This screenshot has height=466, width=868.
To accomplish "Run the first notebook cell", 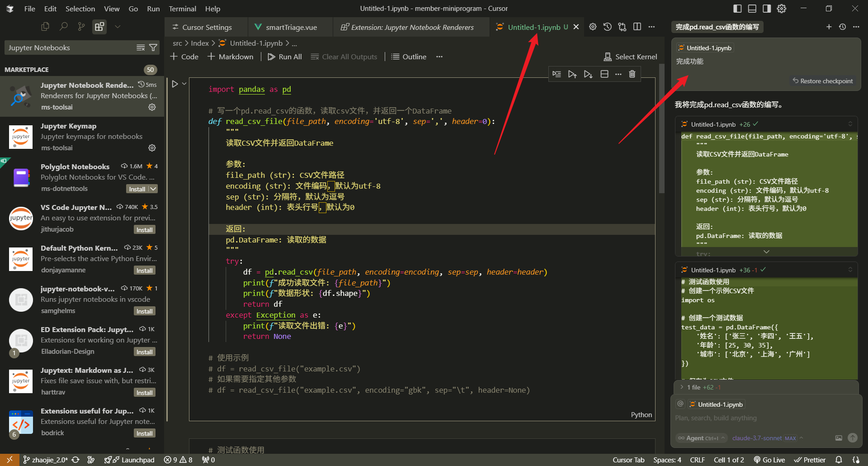I will [x=175, y=84].
